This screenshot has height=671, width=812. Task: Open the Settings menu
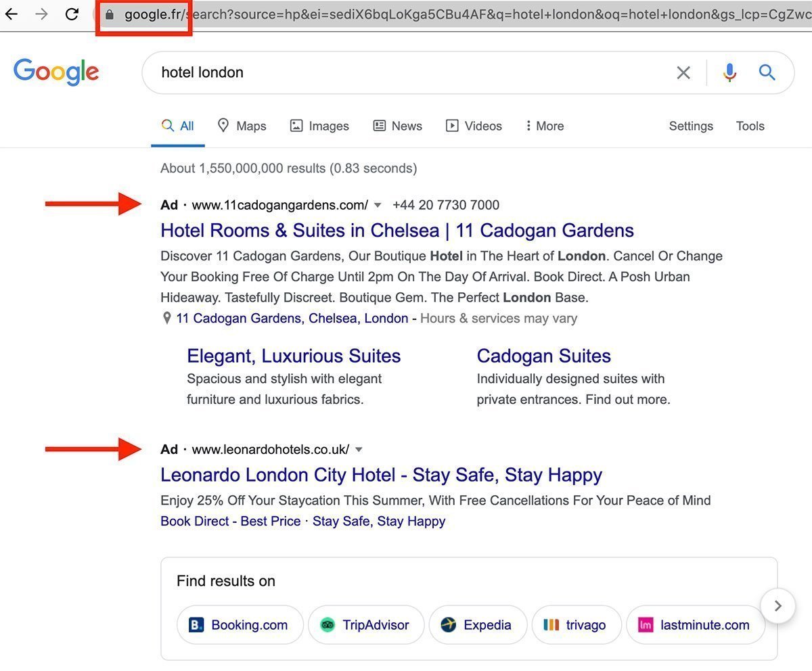691,126
